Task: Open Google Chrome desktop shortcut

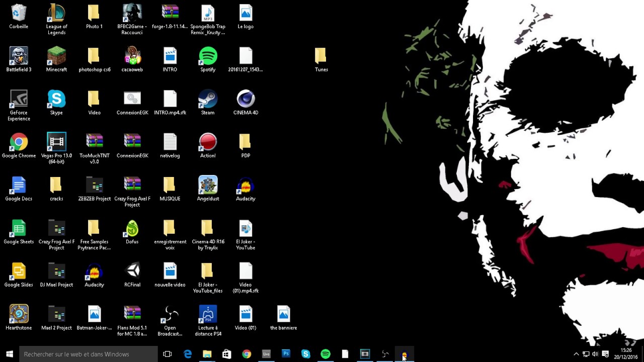Action: [19, 146]
